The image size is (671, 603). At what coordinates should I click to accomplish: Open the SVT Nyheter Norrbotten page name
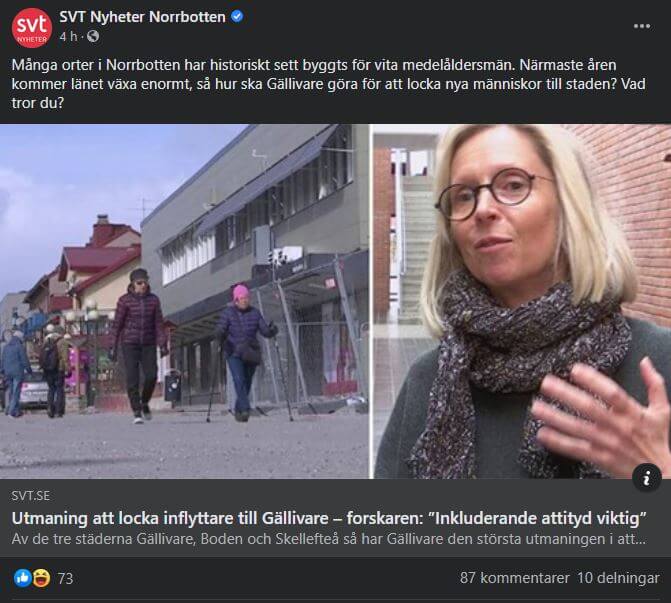[x=142, y=17]
